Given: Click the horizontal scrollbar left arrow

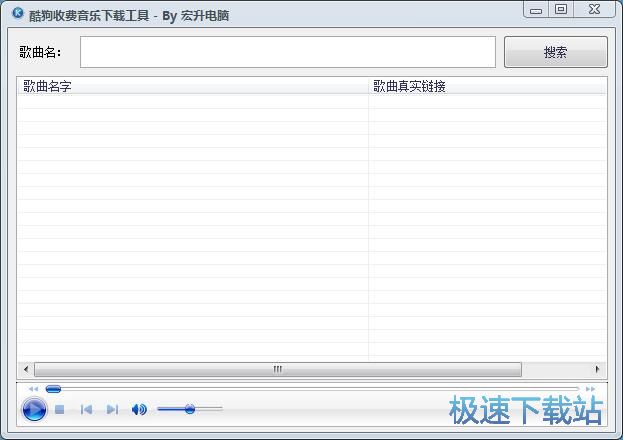Looking at the screenshot, I should coord(26,369).
